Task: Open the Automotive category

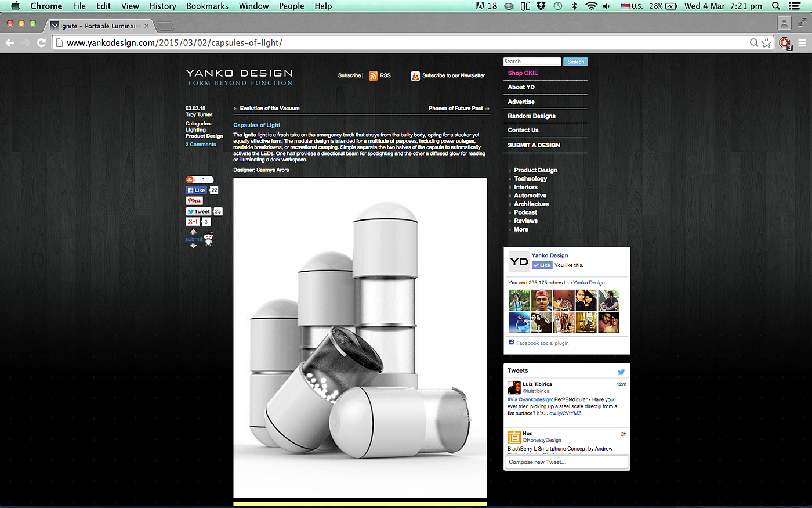Action: [530, 196]
